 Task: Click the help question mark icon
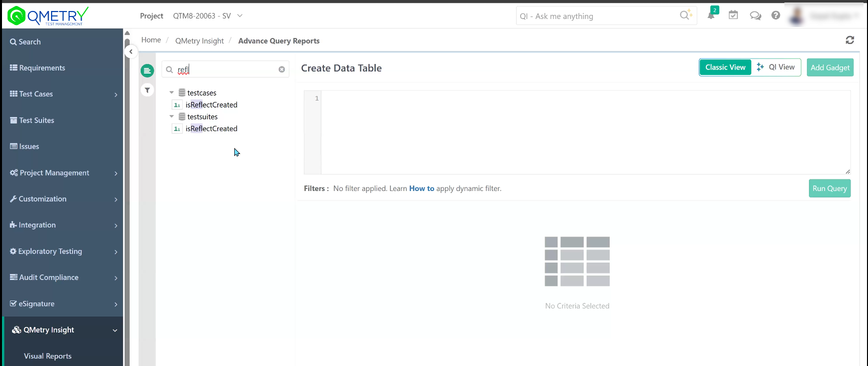(x=775, y=15)
